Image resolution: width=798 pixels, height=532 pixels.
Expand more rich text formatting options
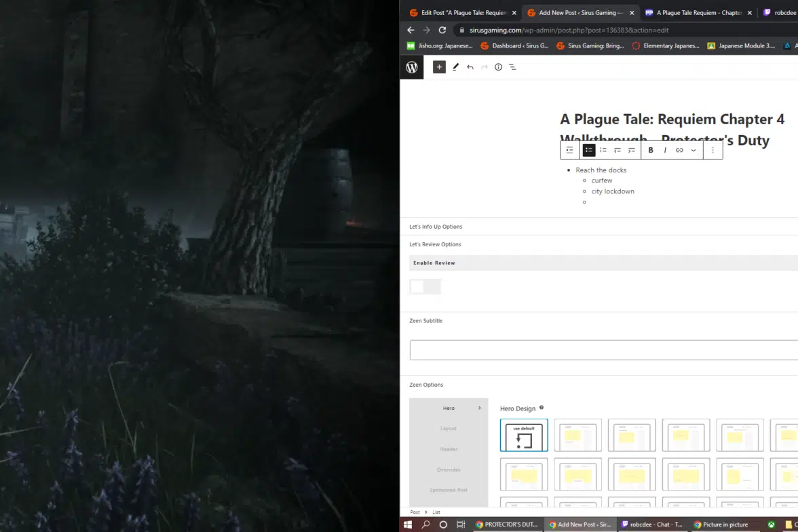(x=693, y=150)
